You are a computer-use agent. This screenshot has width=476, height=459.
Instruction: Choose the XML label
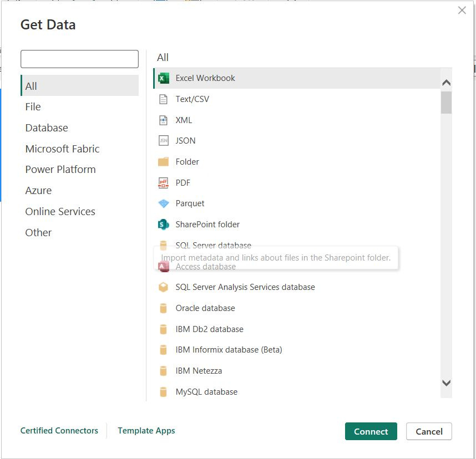(x=184, y=120)
